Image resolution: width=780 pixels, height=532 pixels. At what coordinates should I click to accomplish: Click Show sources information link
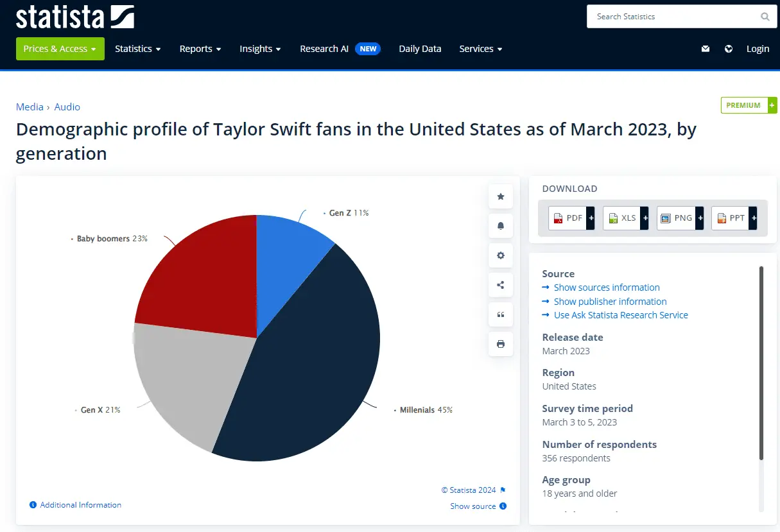(606, 287)
